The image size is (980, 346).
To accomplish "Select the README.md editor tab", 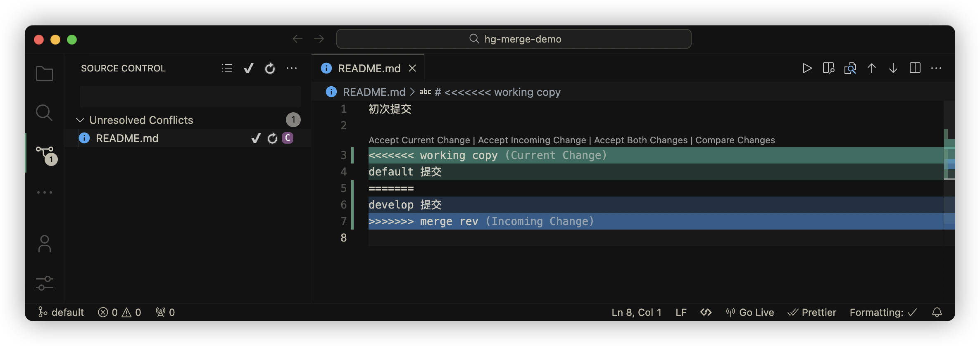I will click(369, 69).
